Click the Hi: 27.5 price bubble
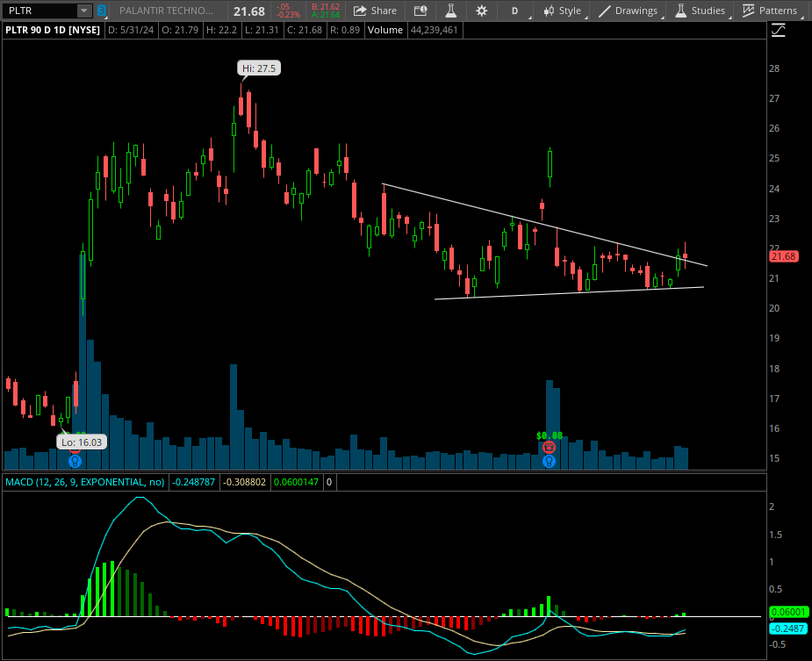The height and width of the screenshot is (661, 812). [x=259, y=68]
